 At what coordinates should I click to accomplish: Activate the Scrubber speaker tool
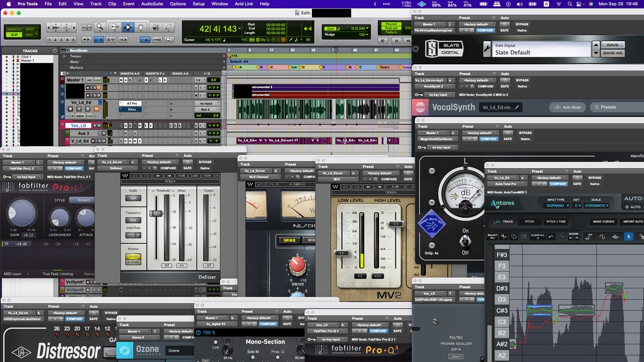pyautogui.click(x=155, y=27)
